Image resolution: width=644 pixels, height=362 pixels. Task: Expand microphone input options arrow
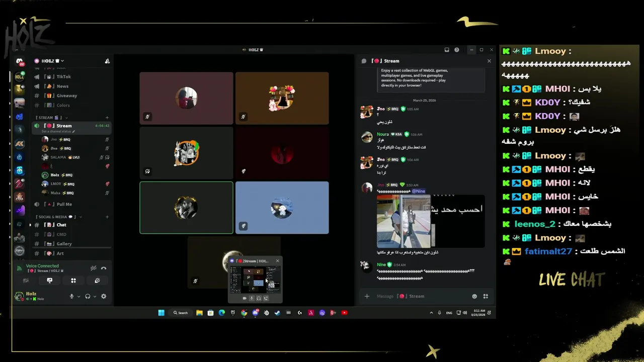pos(78,297)
